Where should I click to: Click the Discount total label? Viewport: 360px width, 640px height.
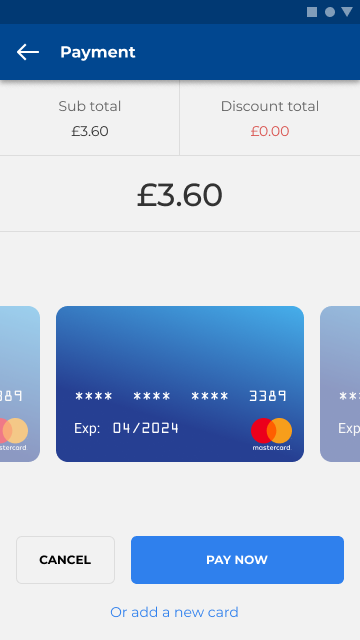tap(270, 106)
